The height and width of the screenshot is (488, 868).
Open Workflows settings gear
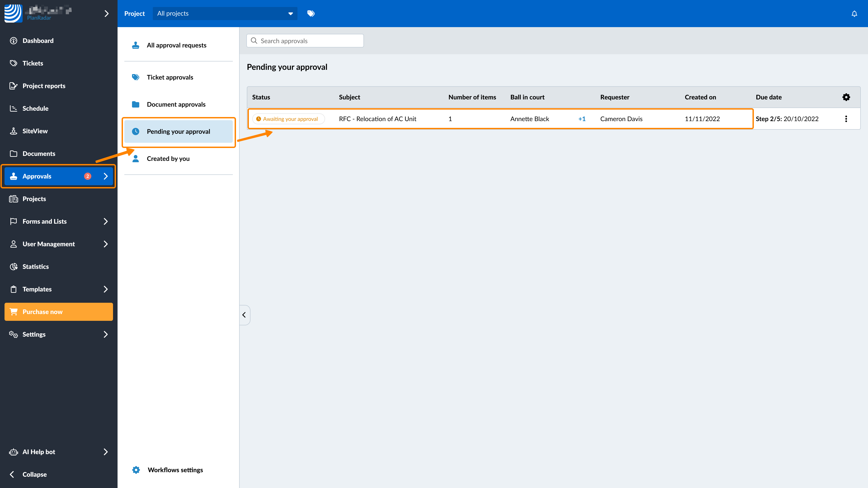pyautogui.click(x=136, y=470)
